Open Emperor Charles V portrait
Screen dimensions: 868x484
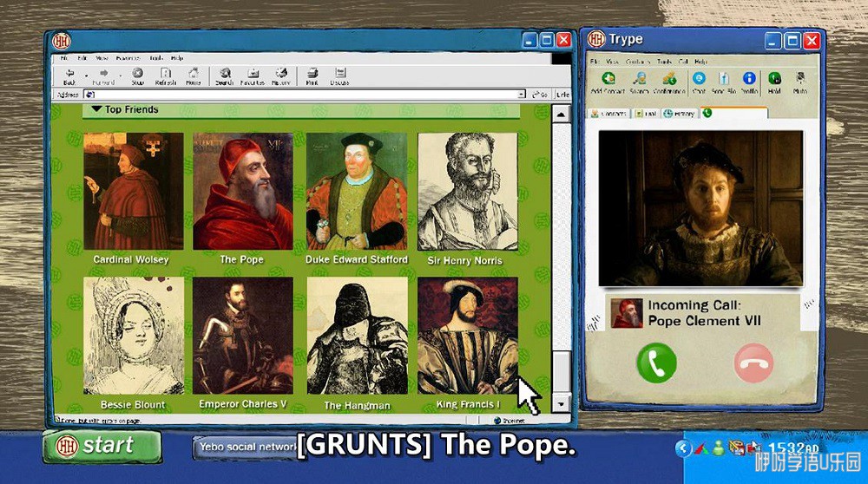pos(243,336)
